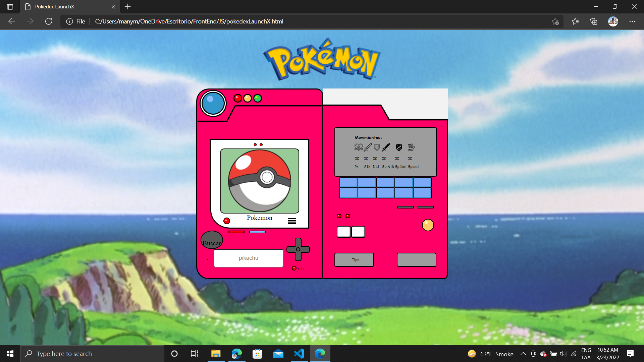The height and width of the screenshot is (362, 644).
Task: Click the HP heart stat icon
Action: pos(358,147)
